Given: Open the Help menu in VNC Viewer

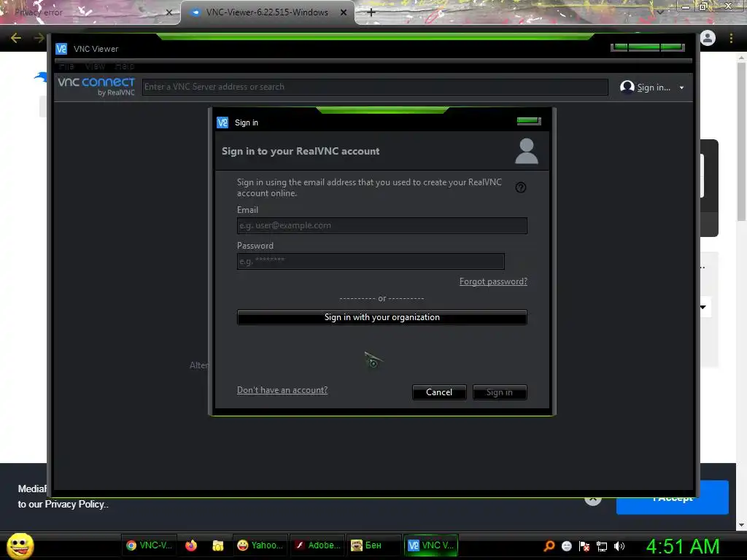Looking at the screenshot, I should pos(124,66).
